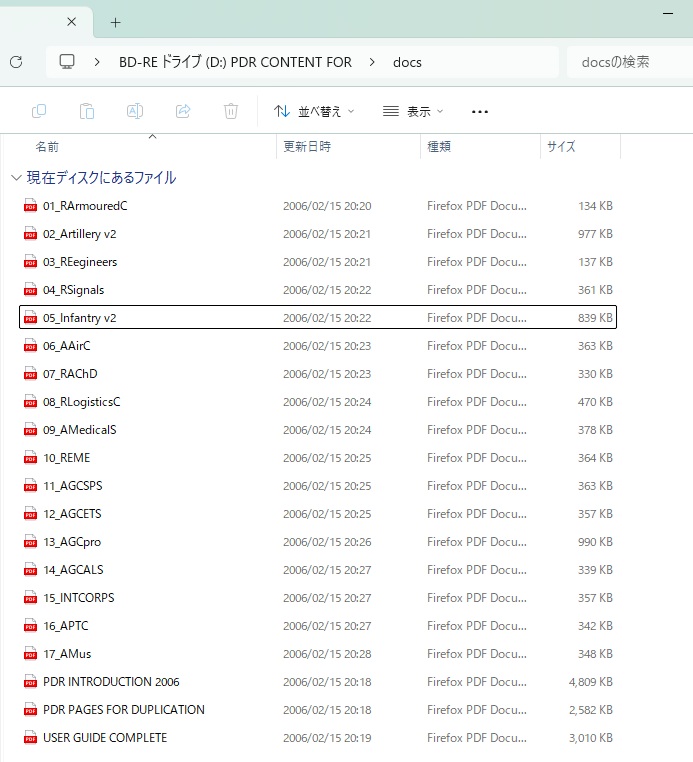Click BD-RE ドライブ (D:) breadcrumb link
Screen dimensions: 693x762
point(235,62)
